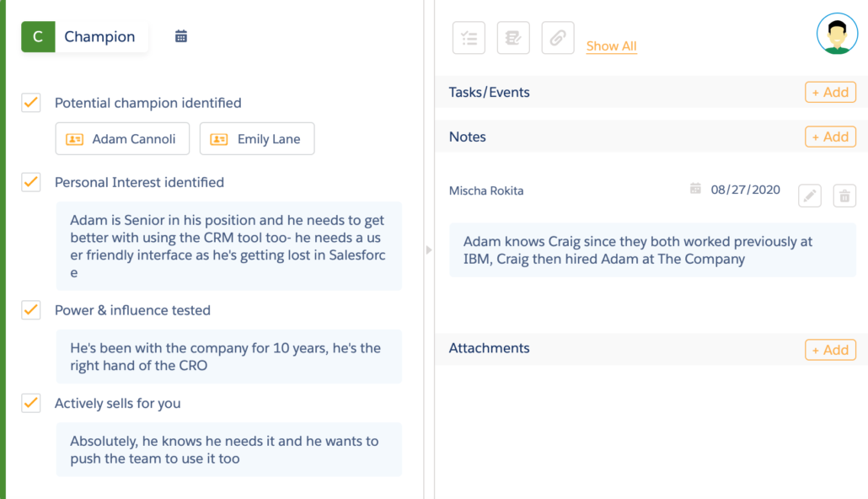
Task: Uncheck Potential champion identified checkbox
Action: coord(31,103)
